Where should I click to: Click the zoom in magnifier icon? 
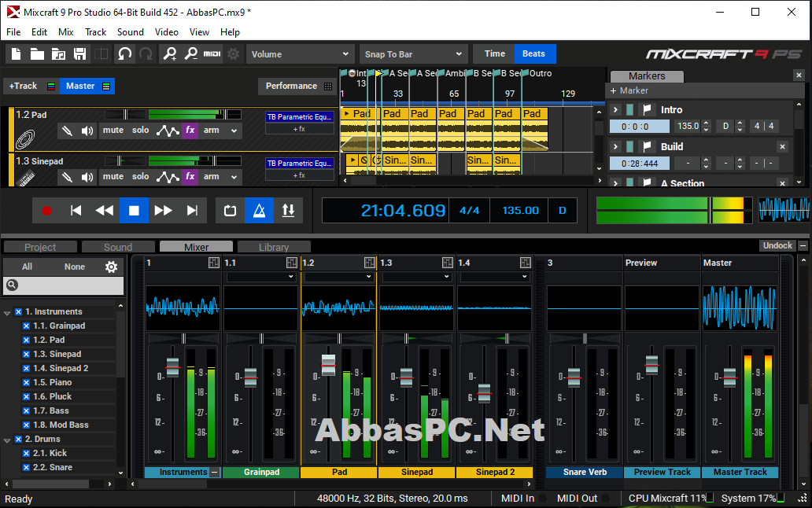click(x=170, y=53)
